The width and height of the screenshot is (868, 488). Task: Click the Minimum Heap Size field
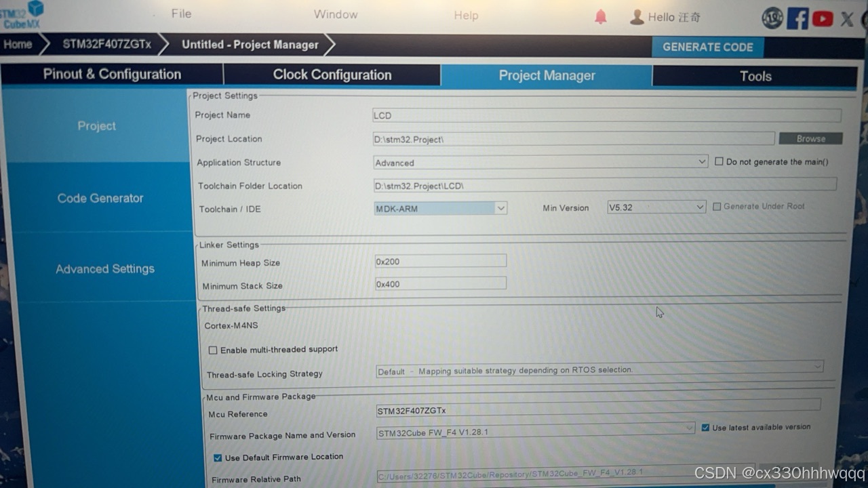(440, 261)
